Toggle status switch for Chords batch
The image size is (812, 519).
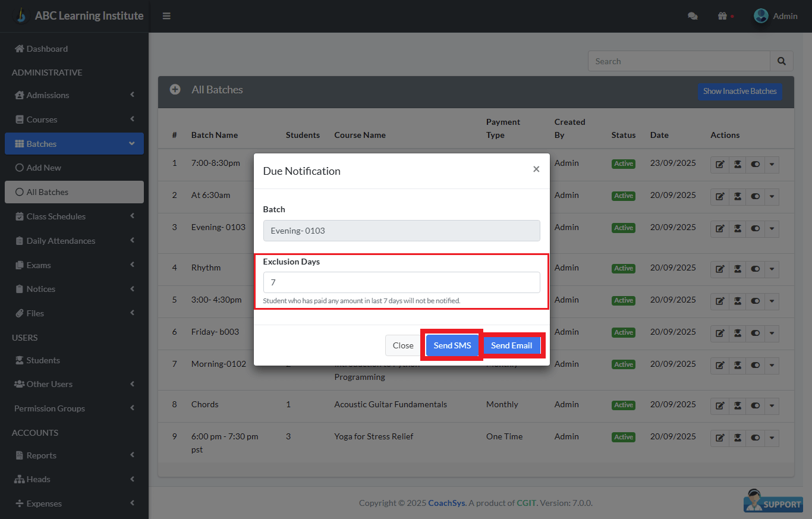[x=756, y=406]
